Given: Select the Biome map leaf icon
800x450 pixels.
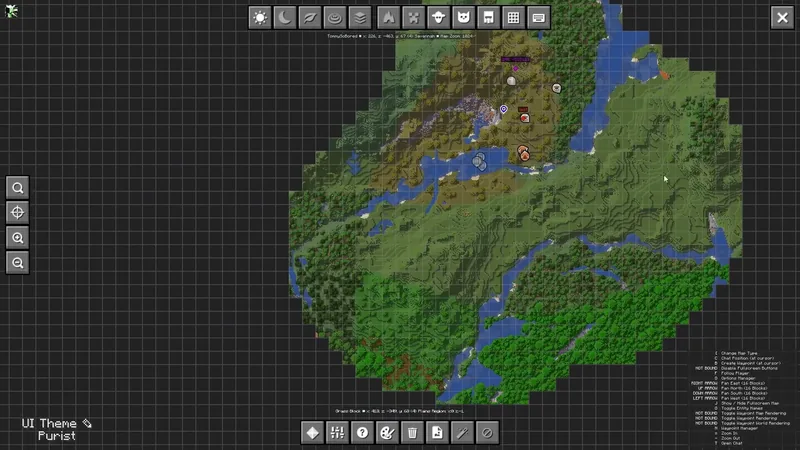Looking at the screenshot, I should tap(310, 18).
